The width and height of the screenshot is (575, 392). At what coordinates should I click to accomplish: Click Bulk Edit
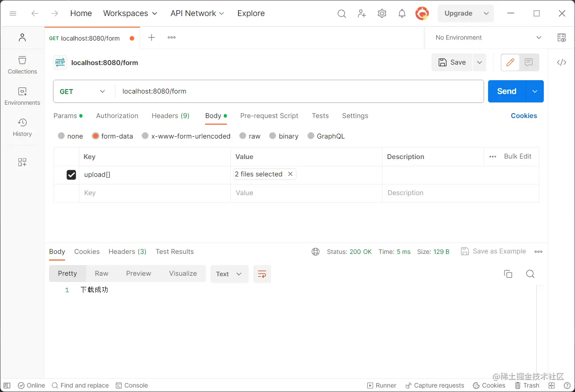[517, 156]
